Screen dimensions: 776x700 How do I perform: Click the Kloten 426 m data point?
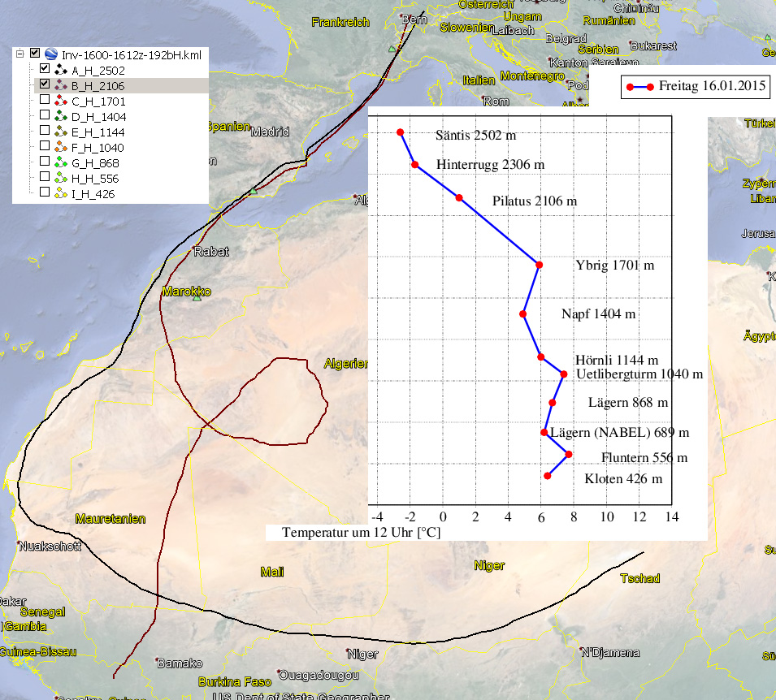tap(547, 476)
